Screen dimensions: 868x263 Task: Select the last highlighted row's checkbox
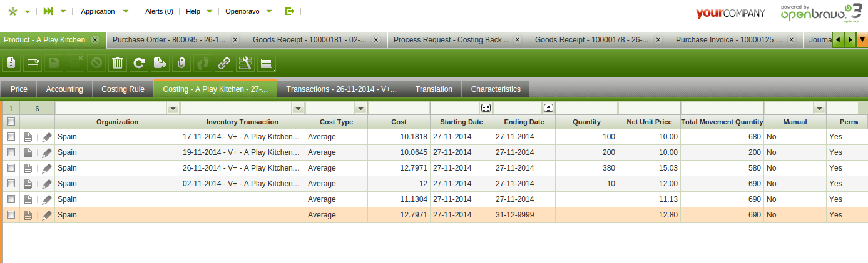[11, 215]
